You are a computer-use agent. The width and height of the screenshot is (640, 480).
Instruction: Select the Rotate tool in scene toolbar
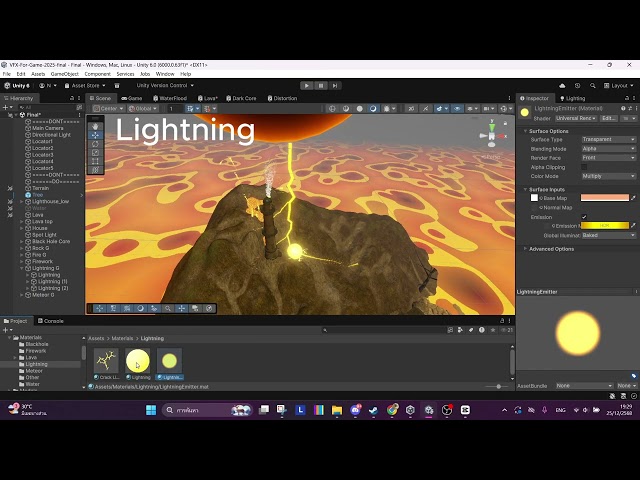96,144
